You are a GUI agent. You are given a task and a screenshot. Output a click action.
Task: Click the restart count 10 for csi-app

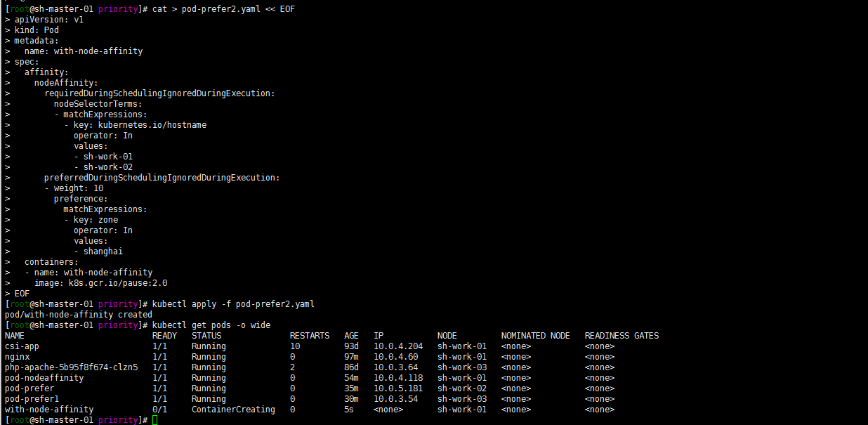coord(295,346)
